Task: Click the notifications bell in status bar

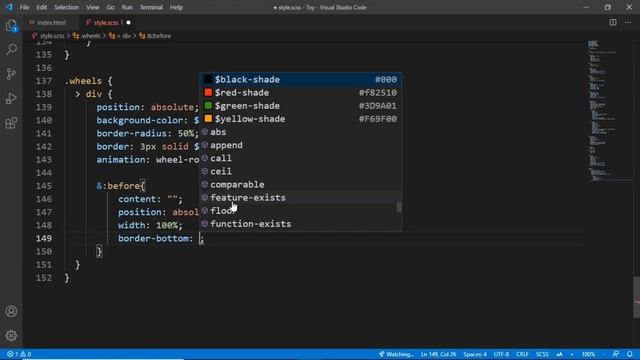Action: pos(630,354)
